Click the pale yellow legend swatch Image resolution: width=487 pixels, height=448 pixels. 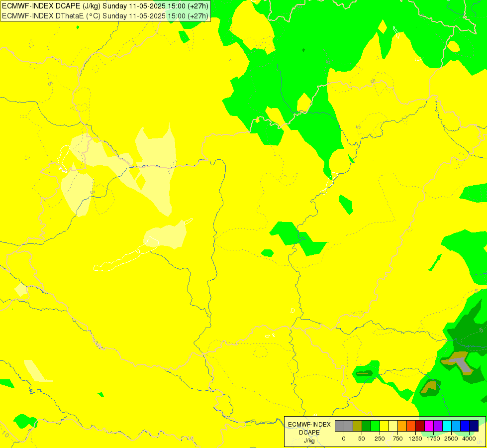click(x=393, y=426)
